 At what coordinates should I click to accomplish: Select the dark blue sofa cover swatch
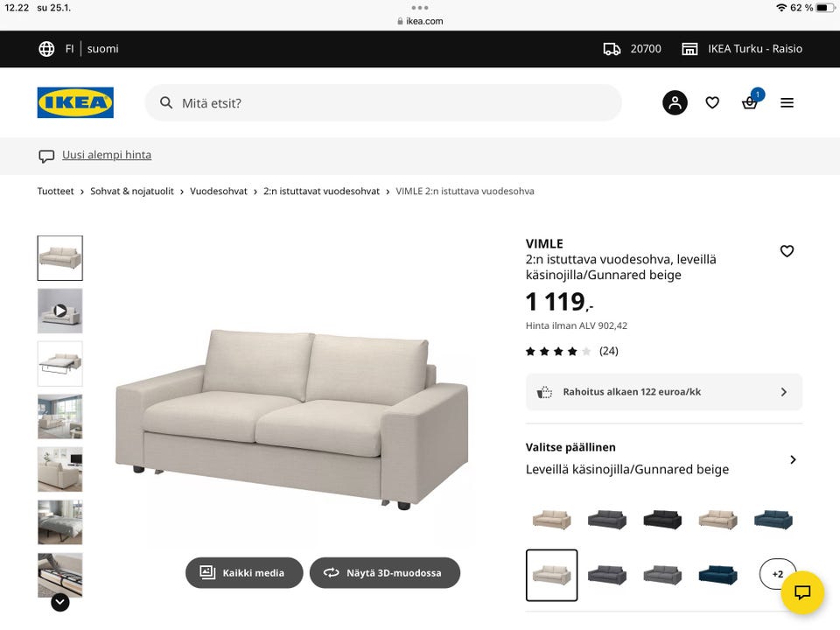pyautogui.click(x=717, y=575)
